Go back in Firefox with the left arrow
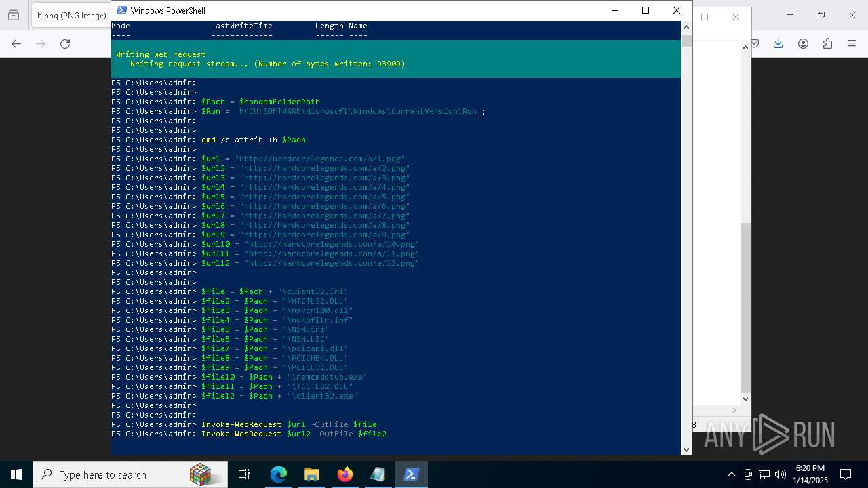Image resolution: width=868 pixels, height=488 pixels. (x=16, y=43)
